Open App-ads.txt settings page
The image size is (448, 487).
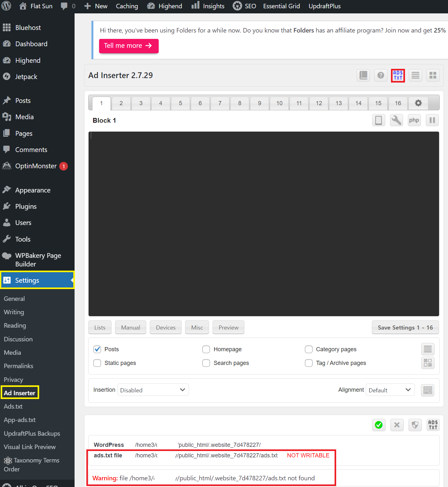click(20, 420)
